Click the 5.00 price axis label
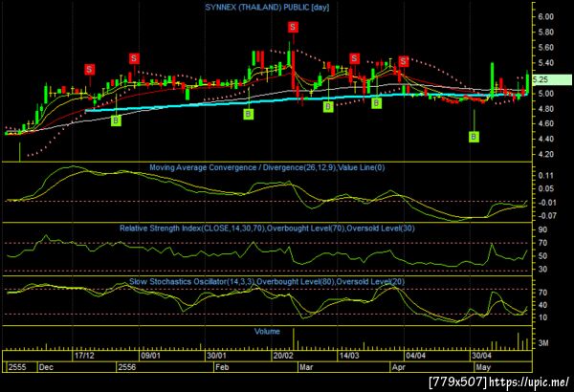The width and height of the screenshot is (574, 392). pos(546,94)
